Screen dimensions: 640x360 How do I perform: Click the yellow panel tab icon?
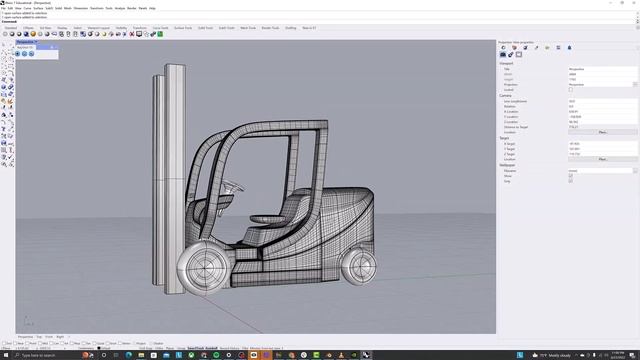(x=547, y=48)
